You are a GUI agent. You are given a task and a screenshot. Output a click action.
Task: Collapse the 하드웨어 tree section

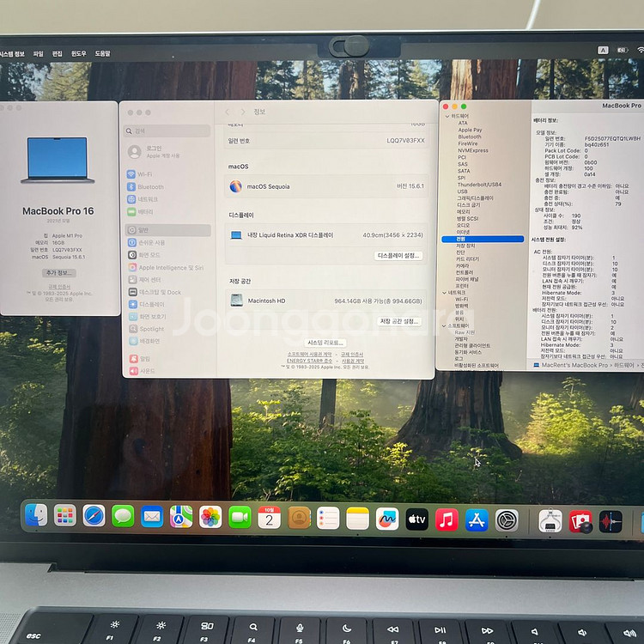tap(446, 115)
